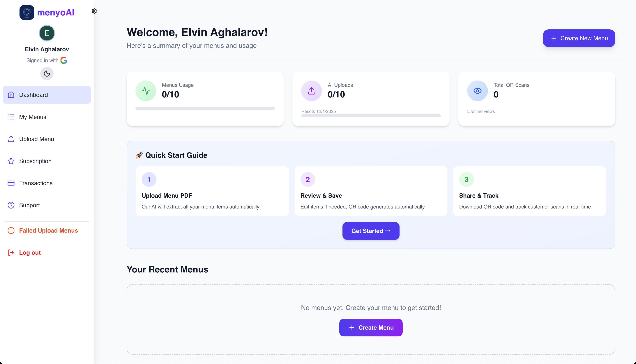The height and width of the screenshot is (364, 636).
Task: Click the Total QR Scans eye icon
Action: 477,91
